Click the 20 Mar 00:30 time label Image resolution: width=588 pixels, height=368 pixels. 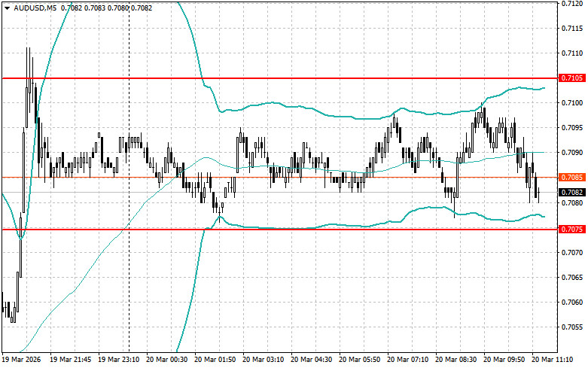(x=167, y=360)
